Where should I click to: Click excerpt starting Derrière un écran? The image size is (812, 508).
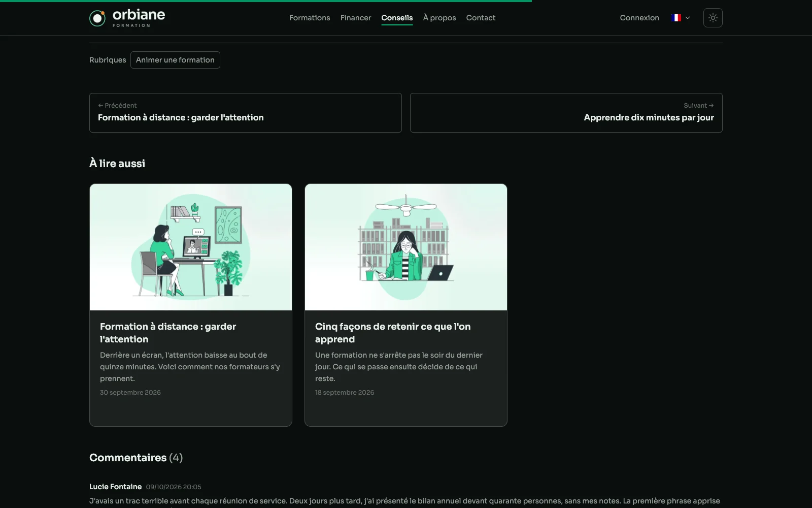(190, 367)
